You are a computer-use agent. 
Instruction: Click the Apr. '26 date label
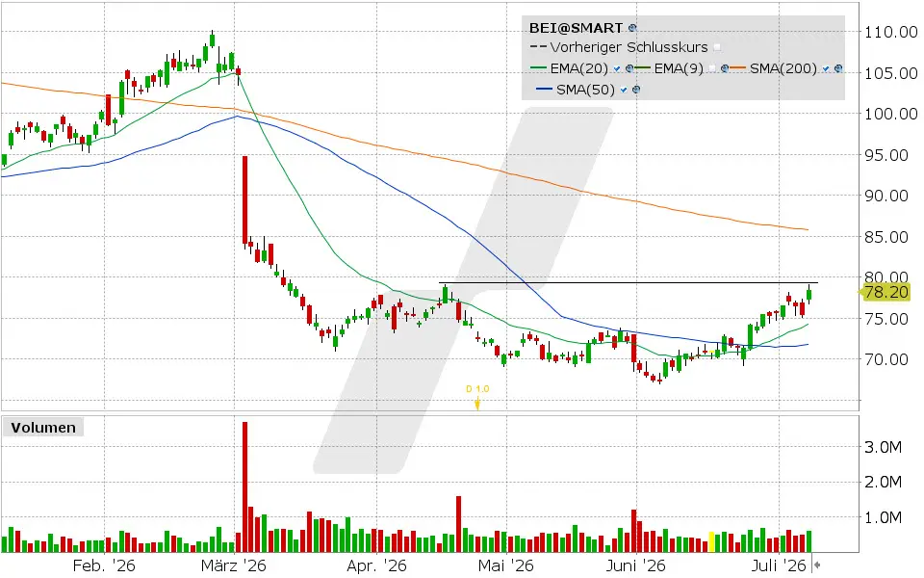376,565
